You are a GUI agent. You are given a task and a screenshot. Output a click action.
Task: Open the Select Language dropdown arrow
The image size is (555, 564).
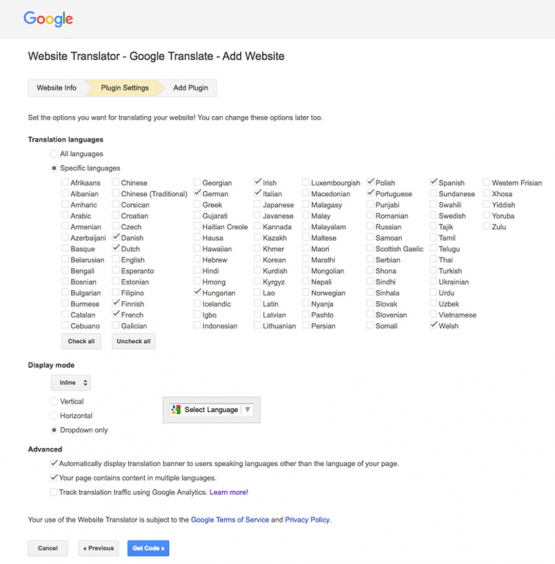coord(247,410)
